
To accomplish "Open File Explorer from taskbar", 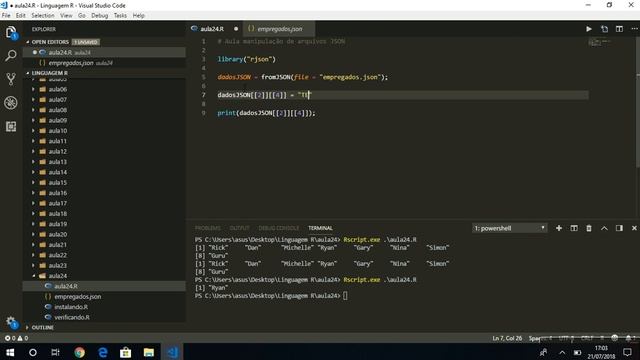I will click(149, 352).
